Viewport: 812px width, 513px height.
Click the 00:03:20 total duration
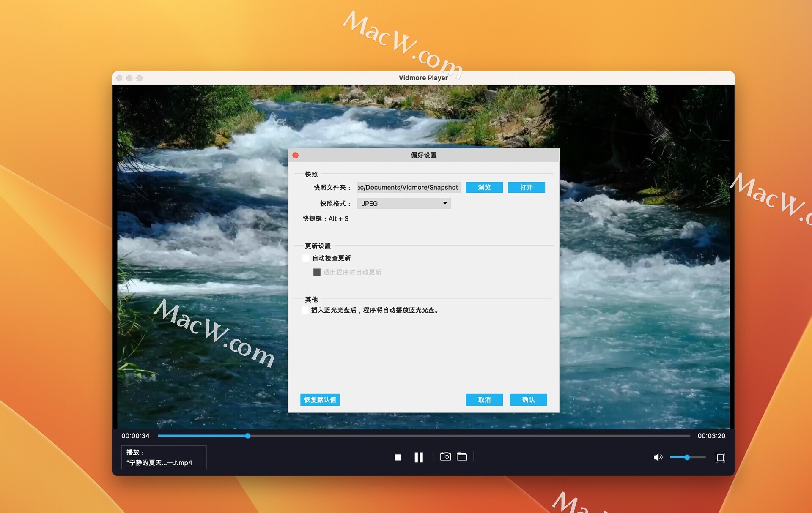(x=711, y=436)
